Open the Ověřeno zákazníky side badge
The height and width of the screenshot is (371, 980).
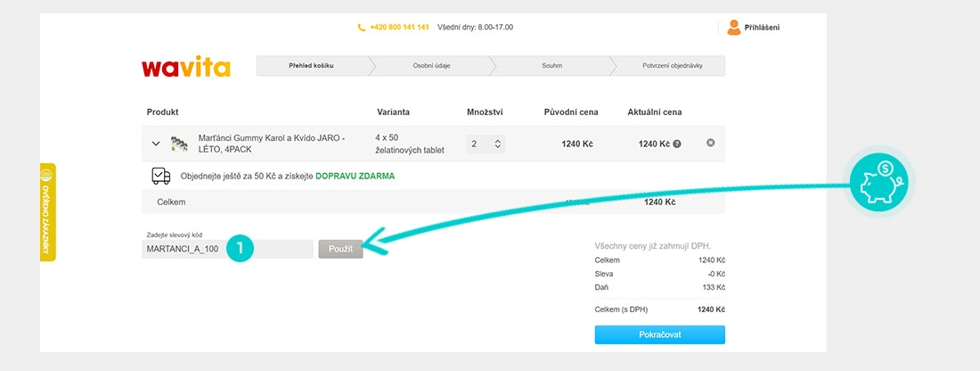(x=47, y=212)
